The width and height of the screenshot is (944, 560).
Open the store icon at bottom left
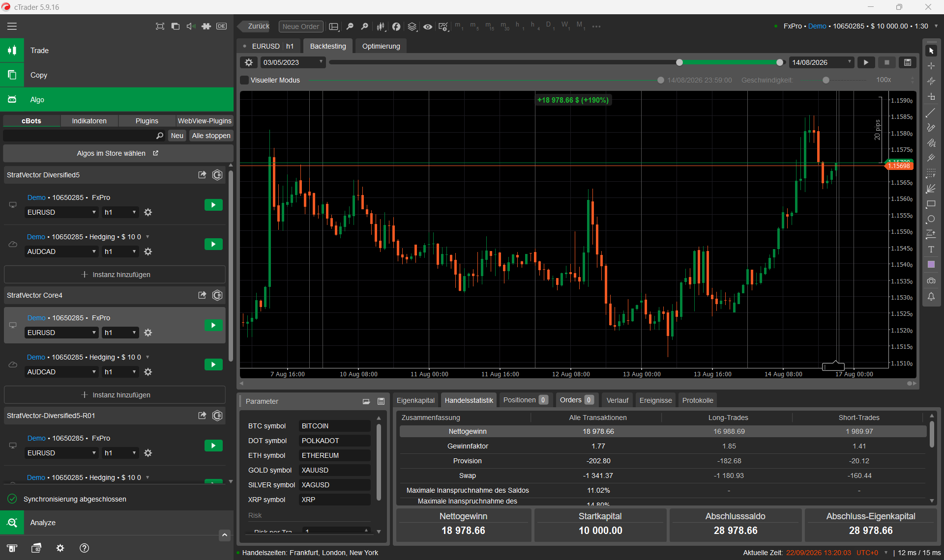(12, 548)
